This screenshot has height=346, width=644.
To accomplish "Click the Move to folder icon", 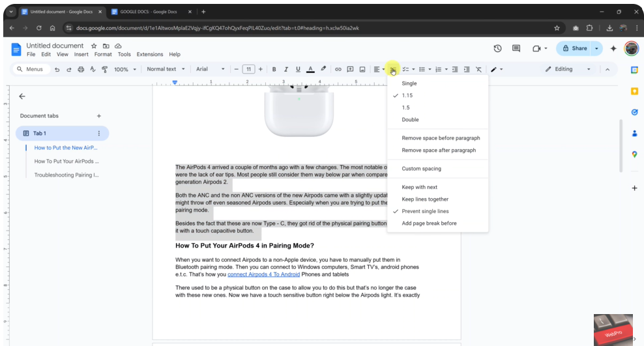I will pos(106,46).
